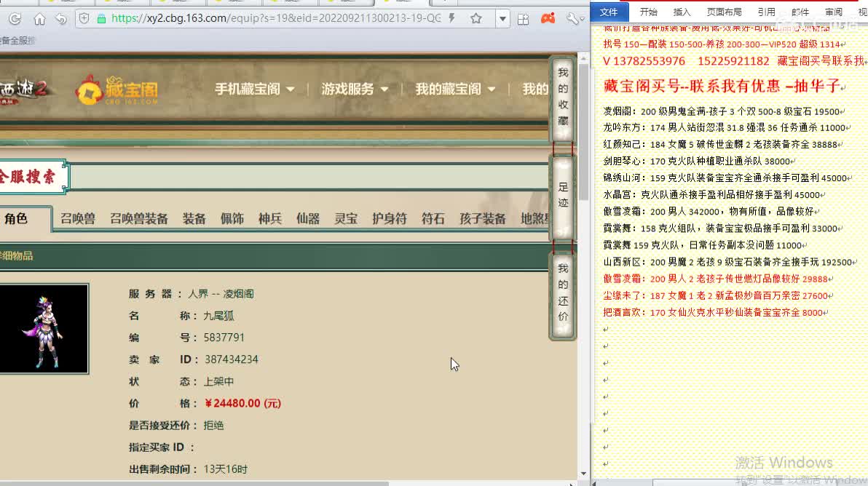Expand the 我的藏宝阁 menu
The image size is (868, 486).
tap(455, 89)
